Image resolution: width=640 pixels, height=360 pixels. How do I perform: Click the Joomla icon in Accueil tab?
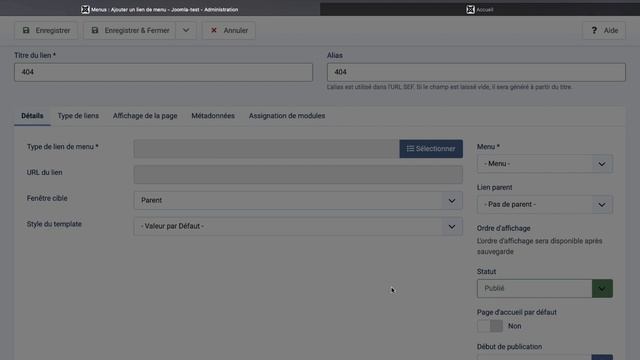(x=470, y=9)
